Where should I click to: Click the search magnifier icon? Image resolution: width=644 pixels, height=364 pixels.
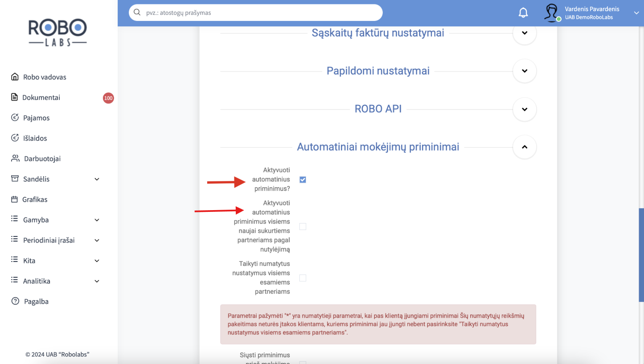coord(137,12)
